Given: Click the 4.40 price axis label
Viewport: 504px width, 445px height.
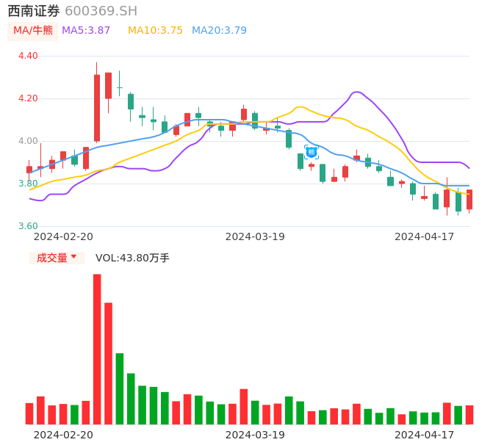Looking at the screenshot, I should pyautogui.click(x=28, y=56).
